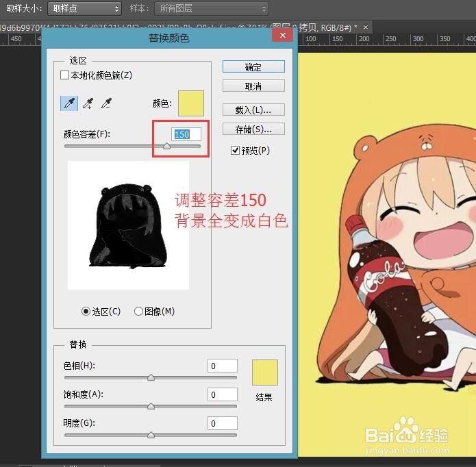Open the 颜色 sampled color swatch
This screenshot has height=467, width=476.
(x=190, y=103)
